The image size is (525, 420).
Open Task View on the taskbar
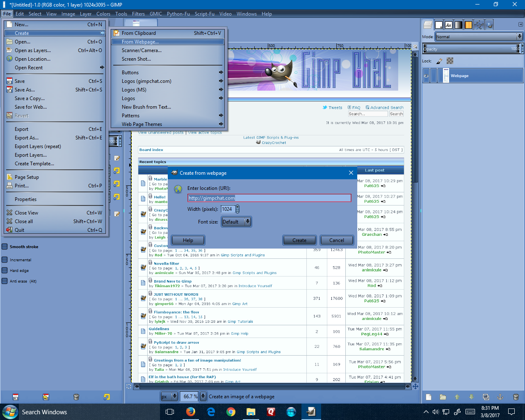pos(170,412)
